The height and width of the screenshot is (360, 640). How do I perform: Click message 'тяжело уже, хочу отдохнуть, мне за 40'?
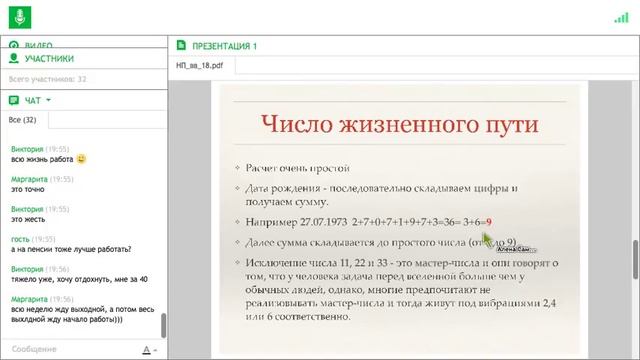pos(80,280)
